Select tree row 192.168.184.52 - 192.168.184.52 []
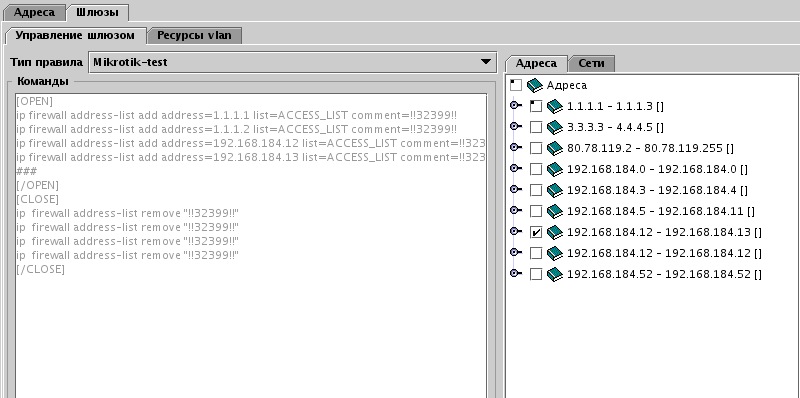 tap(664, 274)
